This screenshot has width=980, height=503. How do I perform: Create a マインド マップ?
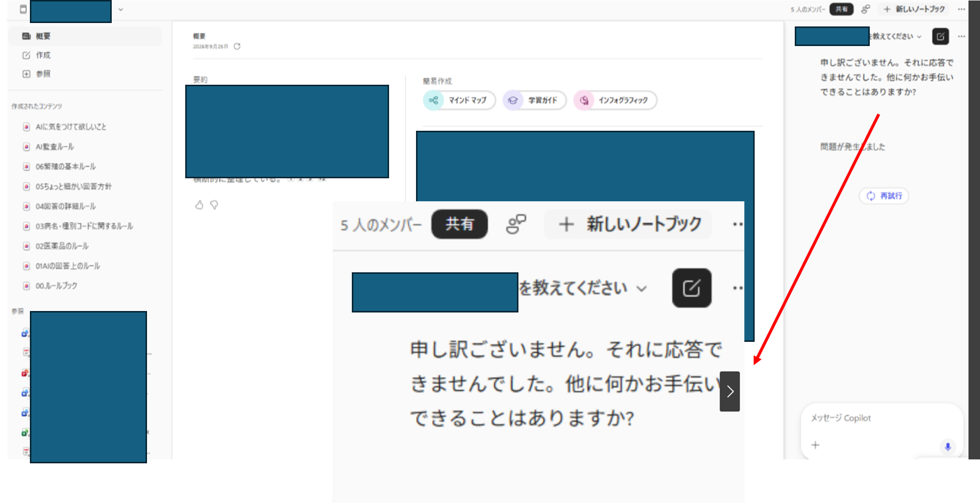pyautogui.click(x=459, y=100)
